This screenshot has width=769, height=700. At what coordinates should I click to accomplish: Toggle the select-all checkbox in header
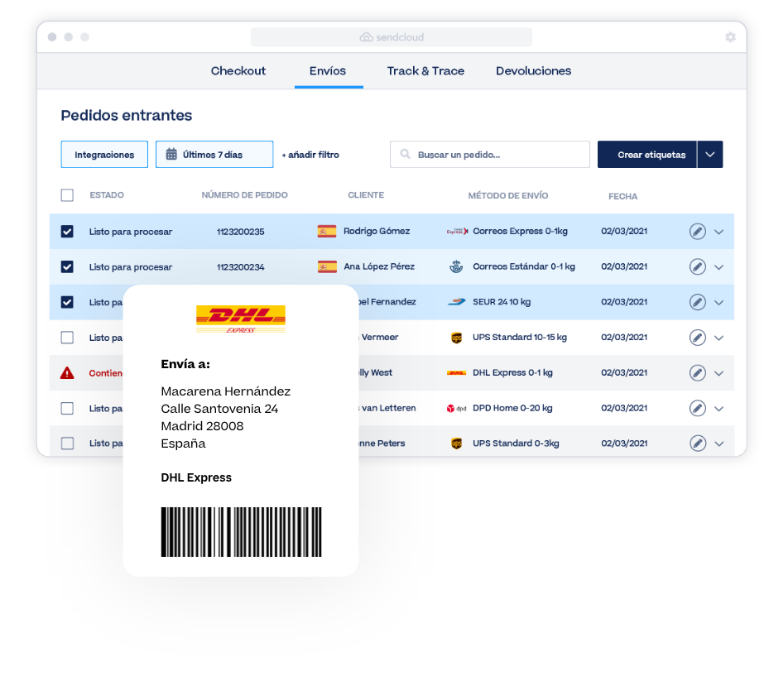pos(67,195)
